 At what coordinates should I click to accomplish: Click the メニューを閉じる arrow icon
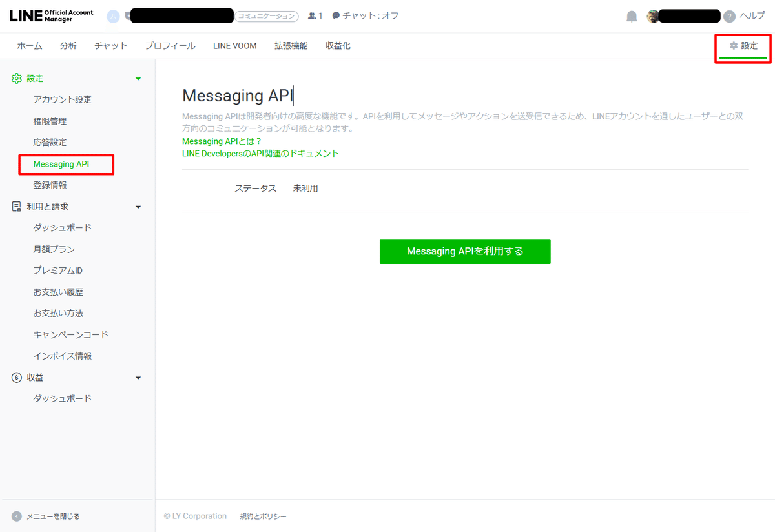pos(17,516)
